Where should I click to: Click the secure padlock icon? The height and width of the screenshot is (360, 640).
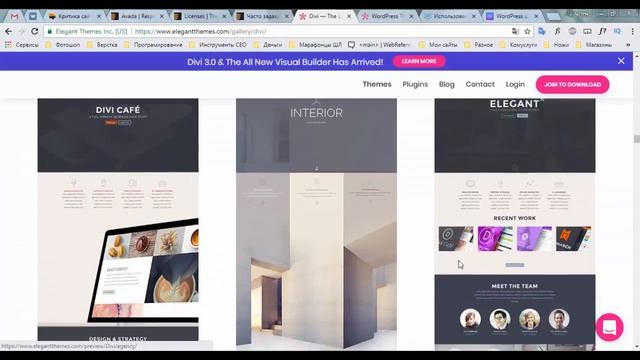(x=50, y=31)
